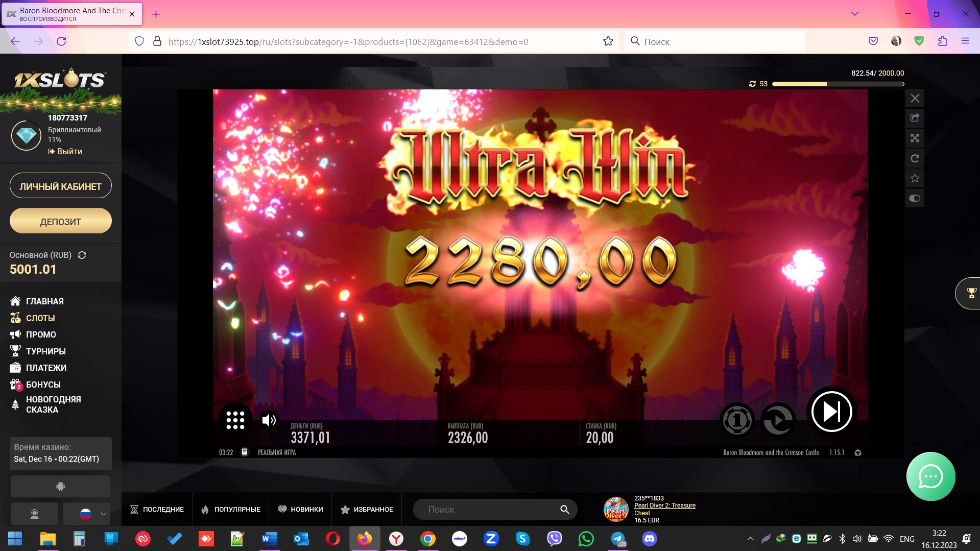Image resolution: width=980 pixels, height=551 pixels.
Task: Click the wagering progress bar
Action: 838,84
